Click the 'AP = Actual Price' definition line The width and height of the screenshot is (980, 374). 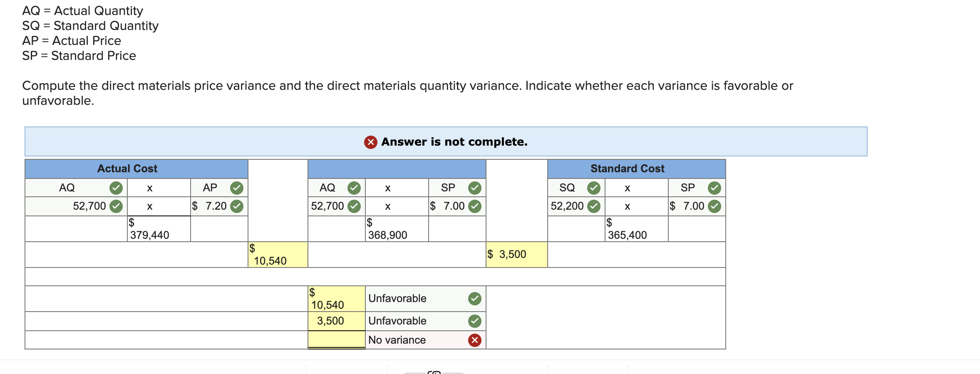tap(72, 41)
